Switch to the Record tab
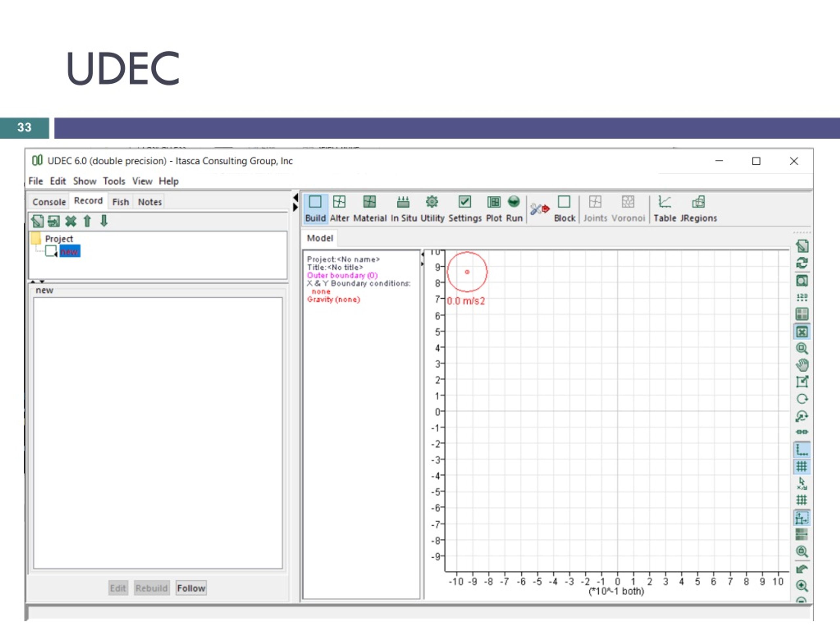The width and height of the screenshot is (840, 630). pos(88,200)
